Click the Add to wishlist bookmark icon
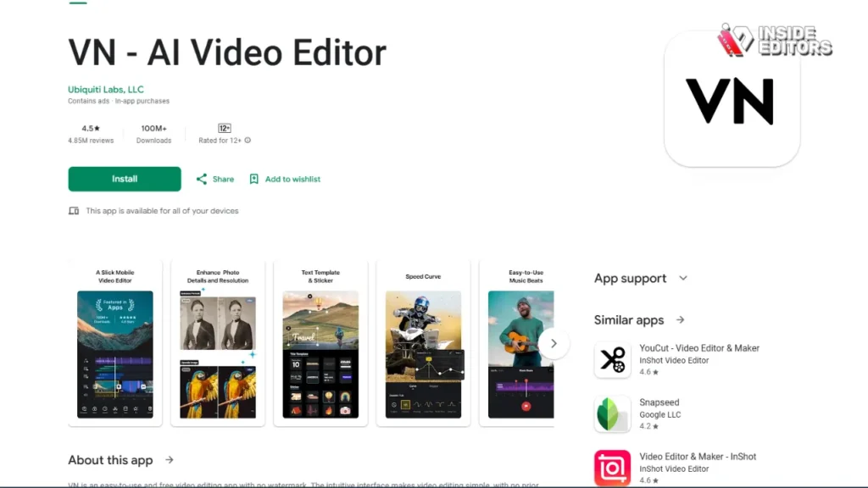Screen dimensions: 868x488 tap(253, 179)
